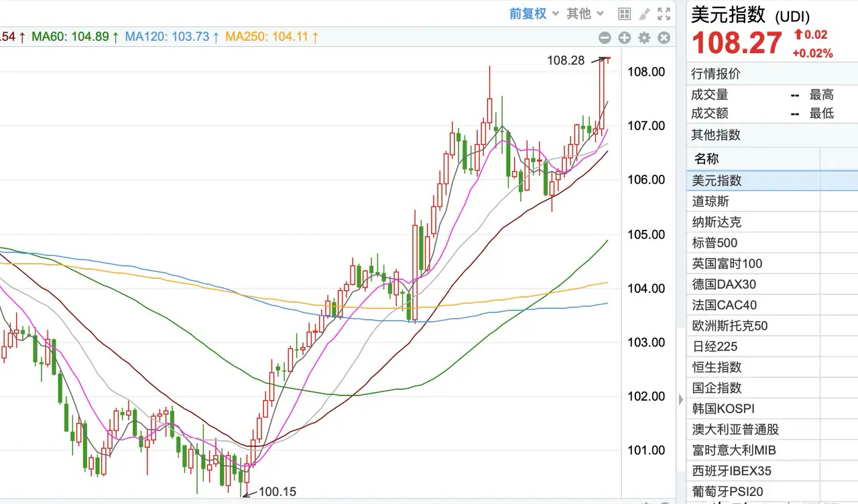Open the grid layout icon above the chart
Image resolution: width=858 pixels, height=504 pixels.
(624, 13)
